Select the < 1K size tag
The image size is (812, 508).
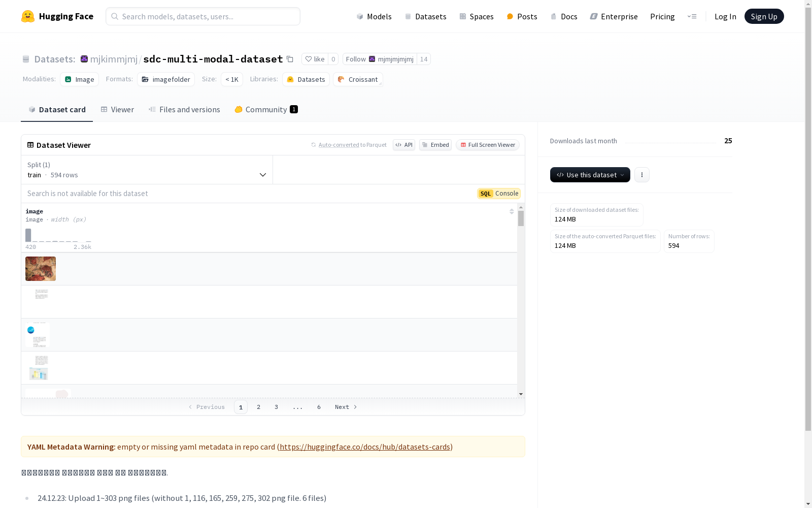232,79
